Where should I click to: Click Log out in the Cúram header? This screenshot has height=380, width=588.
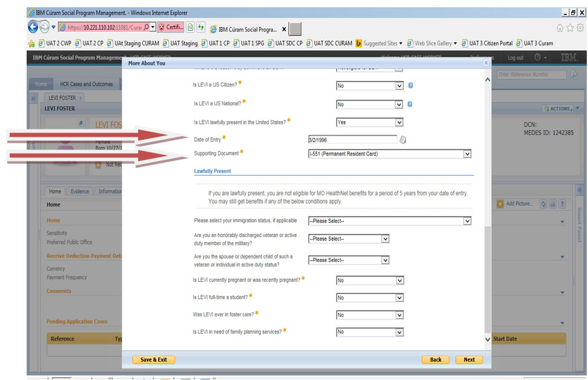[515, 57]
